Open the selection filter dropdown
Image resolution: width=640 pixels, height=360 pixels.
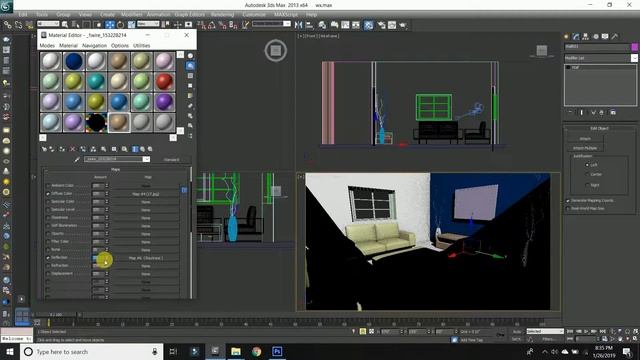[48, 24]
